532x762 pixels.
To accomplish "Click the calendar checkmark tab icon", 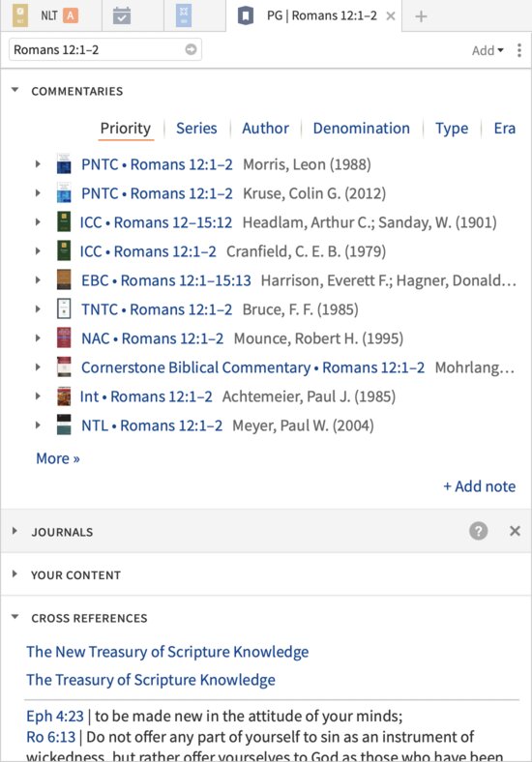I will (x=122, y=16).
